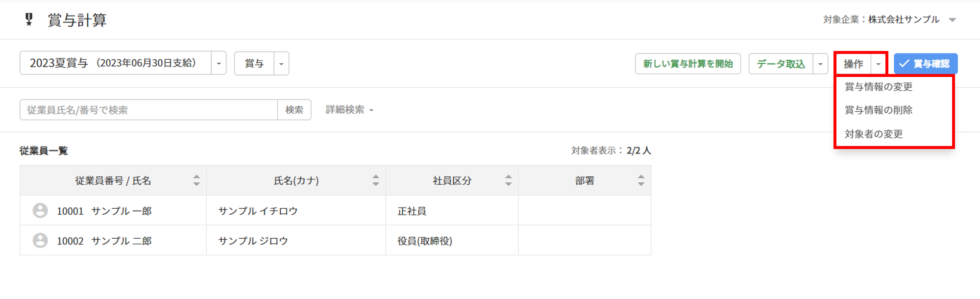The height and width of the screenshot is (299, 980).
Task: Sort by 社員区分 column arrows
Action: tap(508, 180)
